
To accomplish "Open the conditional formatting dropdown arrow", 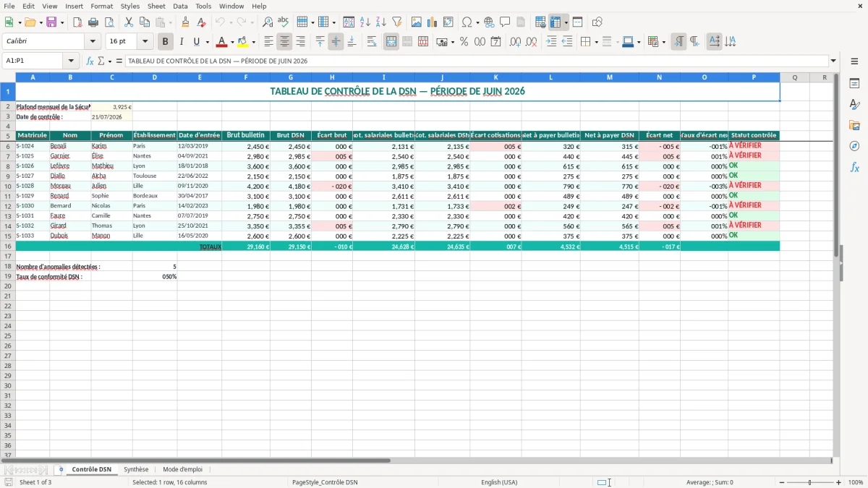I will tap(663, 42).
